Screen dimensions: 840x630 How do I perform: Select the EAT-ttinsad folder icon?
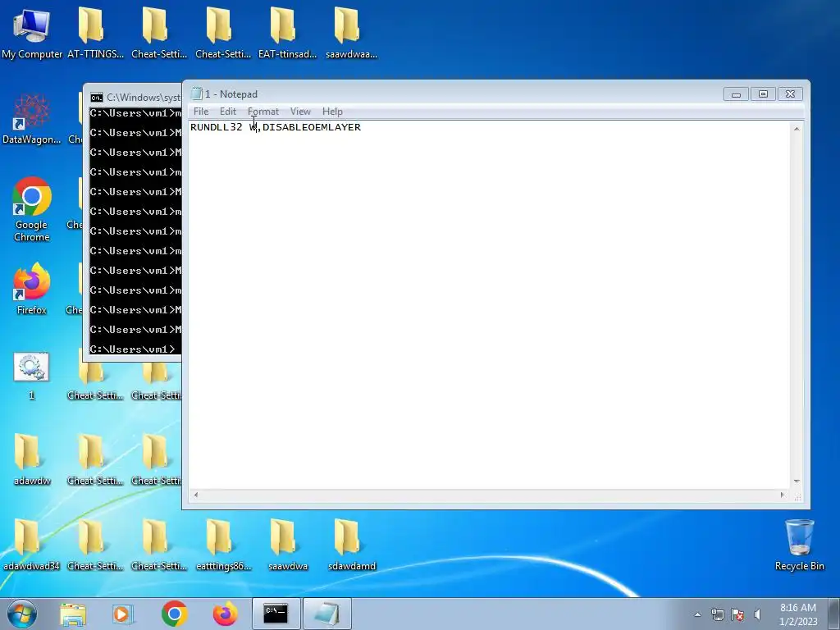click(287, 32)
